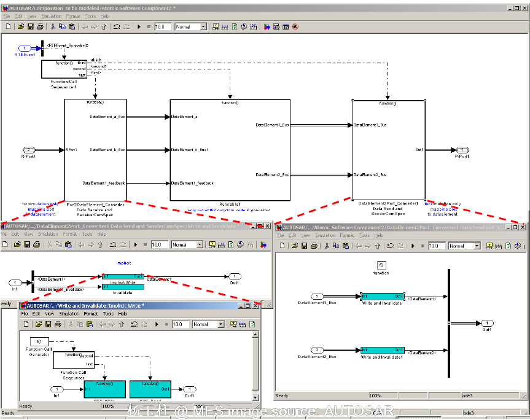The height and width of the screenshot is (420, 530).
Task: Open Normal dropdown in Write and Invalidate window
Action: click(x=200, y=244)
